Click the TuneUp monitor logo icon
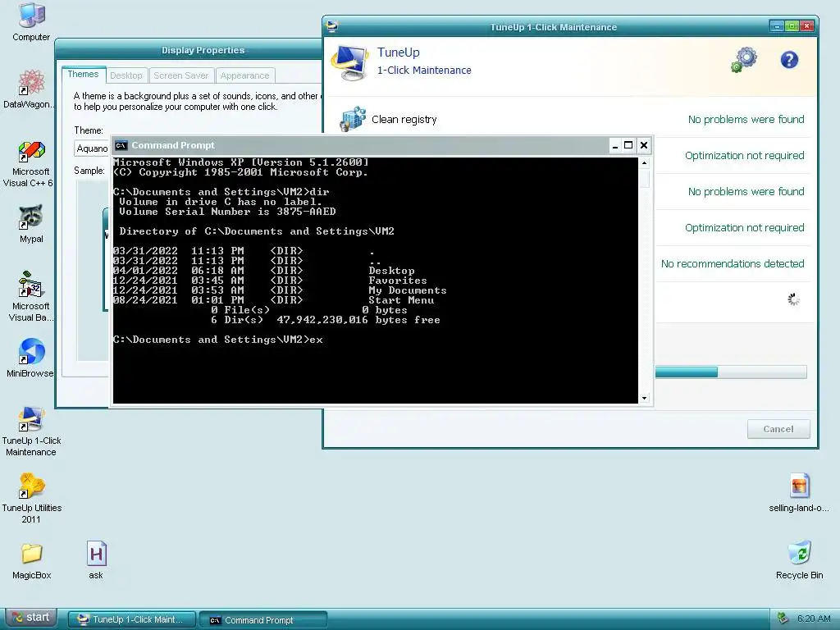Image resolution: width=840 pixels, height=630 pixels. (x=349, y=62)
